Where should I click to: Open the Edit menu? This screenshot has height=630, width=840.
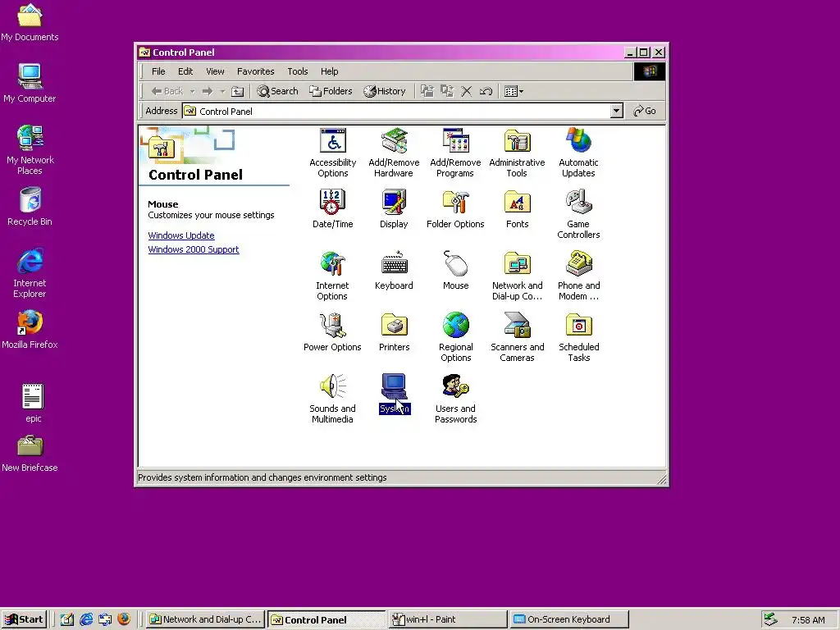(185, 71)
